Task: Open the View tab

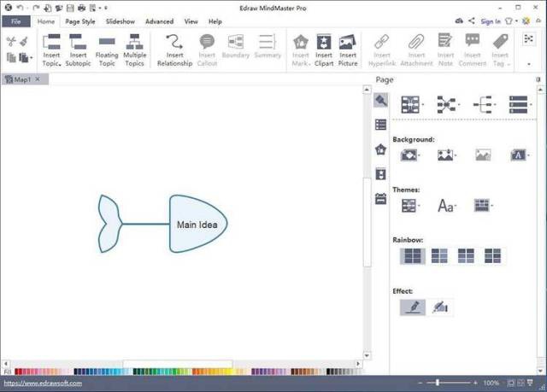Action: point(191,21)
